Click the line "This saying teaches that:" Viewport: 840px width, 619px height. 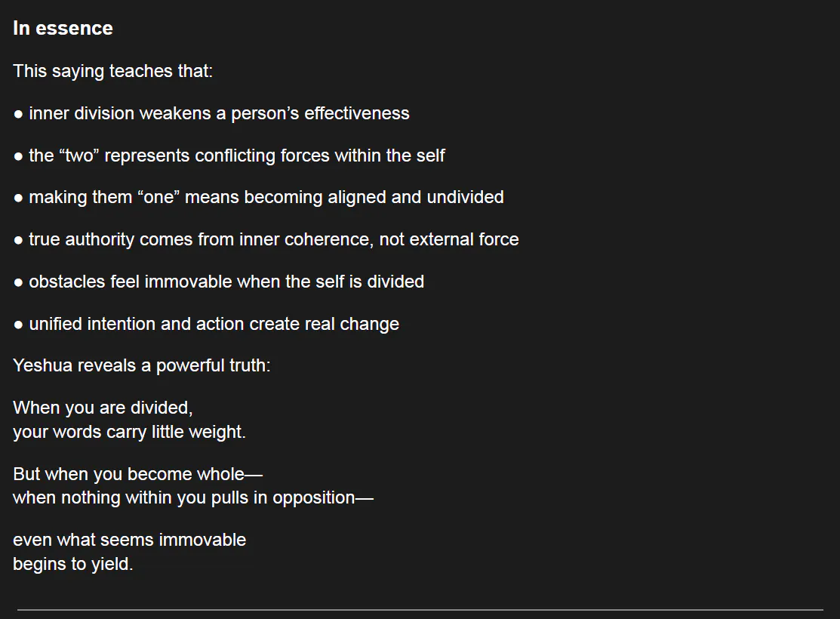[112, 72]
